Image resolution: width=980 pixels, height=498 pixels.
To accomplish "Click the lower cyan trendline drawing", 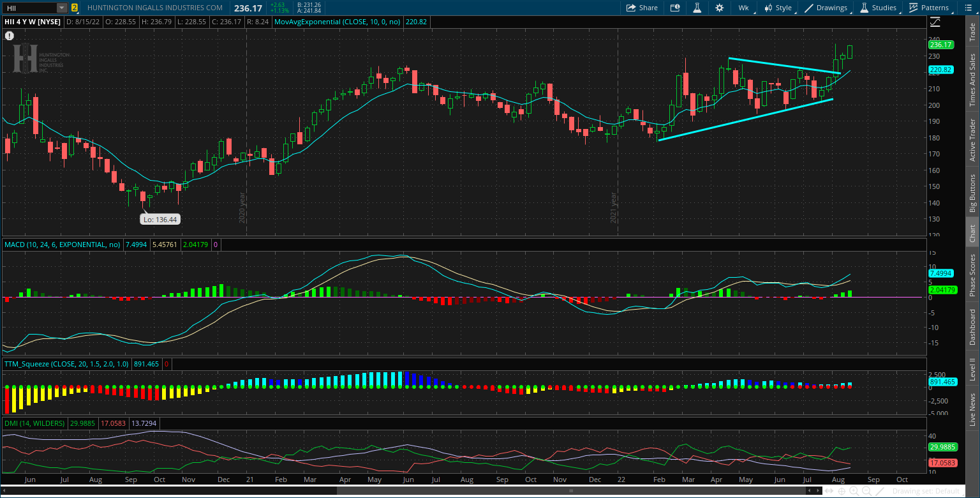I will pyautogui.click(x=745, y=119).
